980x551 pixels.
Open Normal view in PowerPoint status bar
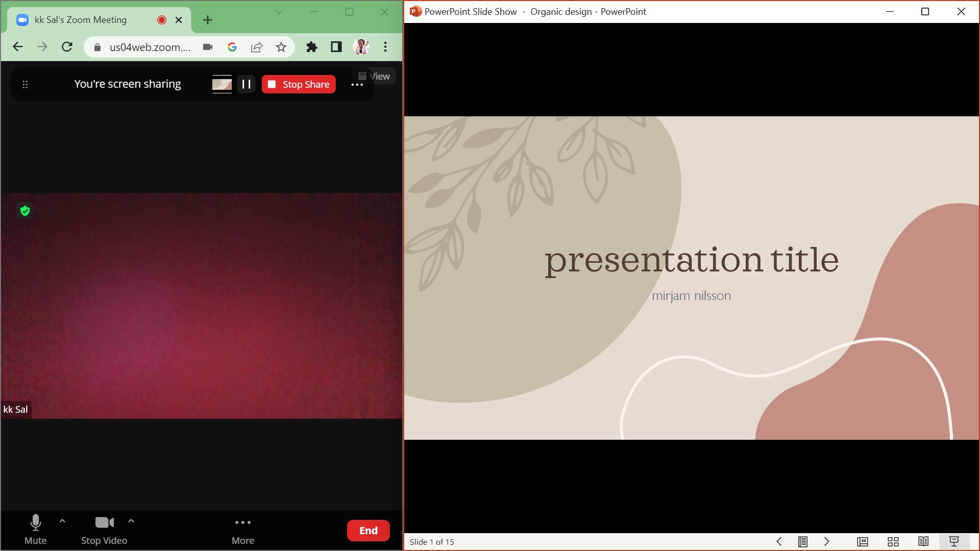coord(862,542)
